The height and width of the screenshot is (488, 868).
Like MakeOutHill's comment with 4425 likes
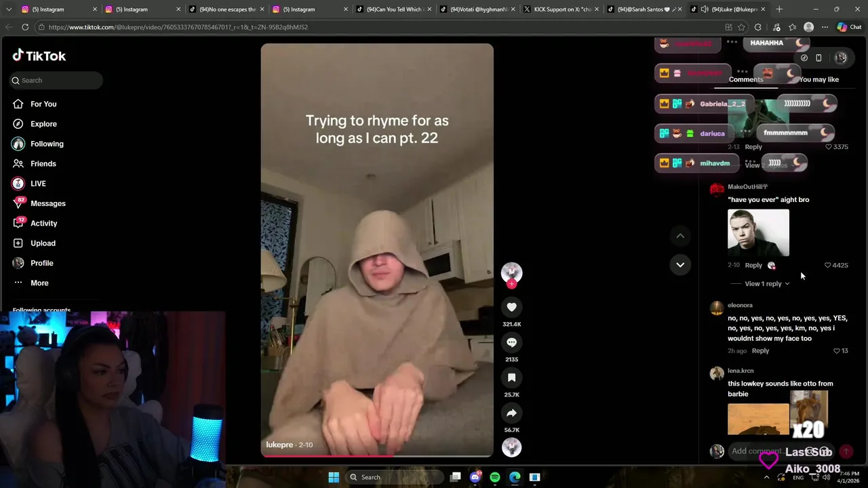coord(827,265)
